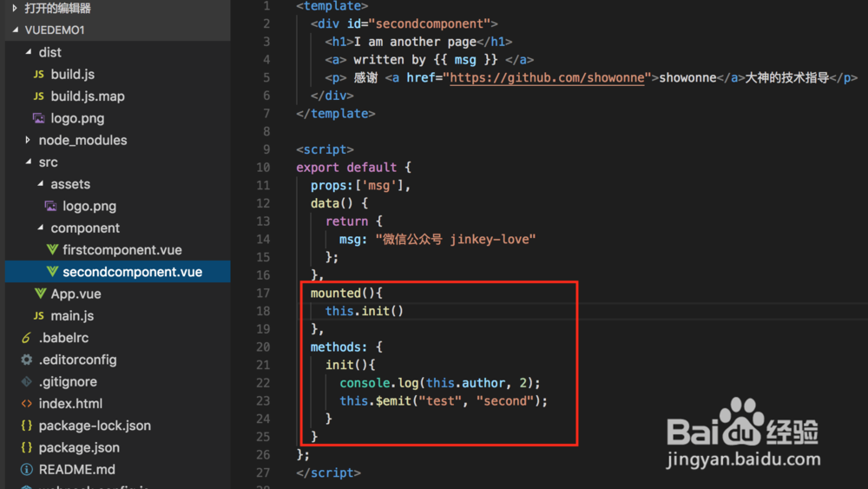The width and height of the screenshot is (868, 489).
Task: Click 'return {' on line 13
Action: (354, 221)
